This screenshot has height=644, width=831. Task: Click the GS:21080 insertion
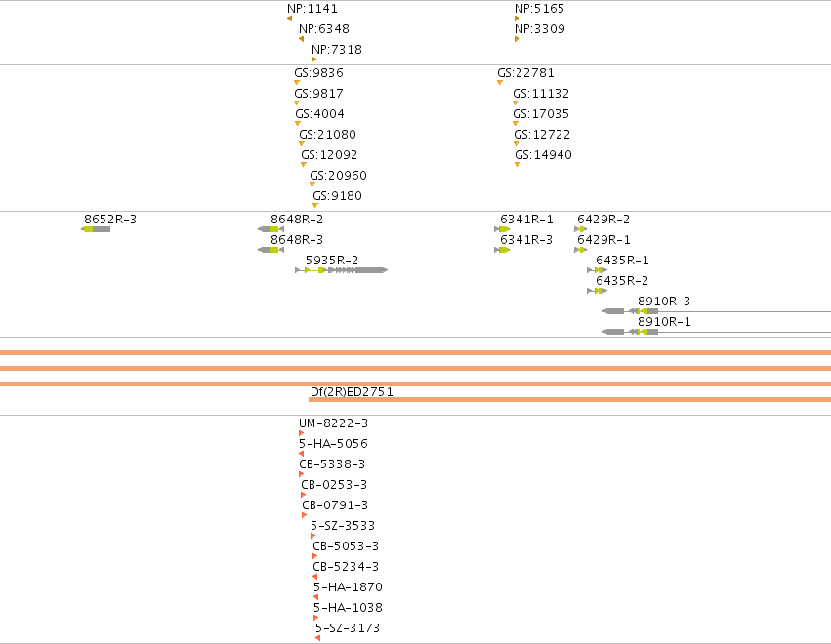[x=327, y=135]
